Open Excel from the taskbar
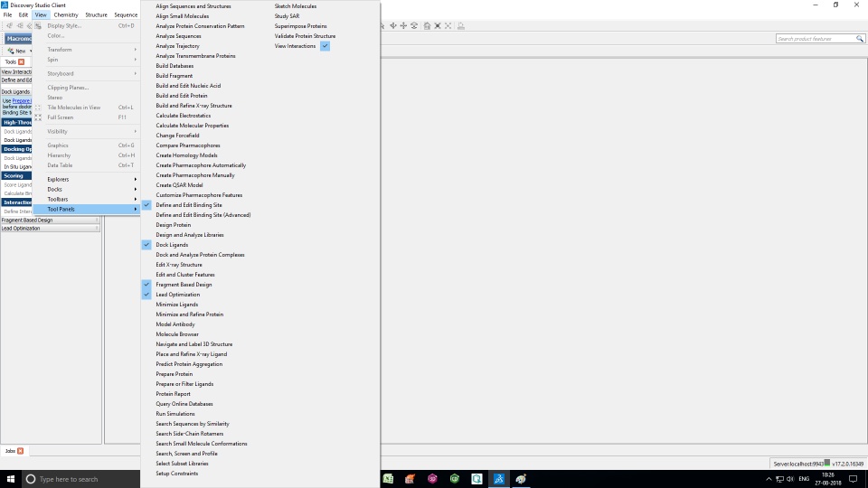Viewport: 868px width, 488px height. [388, 479]
